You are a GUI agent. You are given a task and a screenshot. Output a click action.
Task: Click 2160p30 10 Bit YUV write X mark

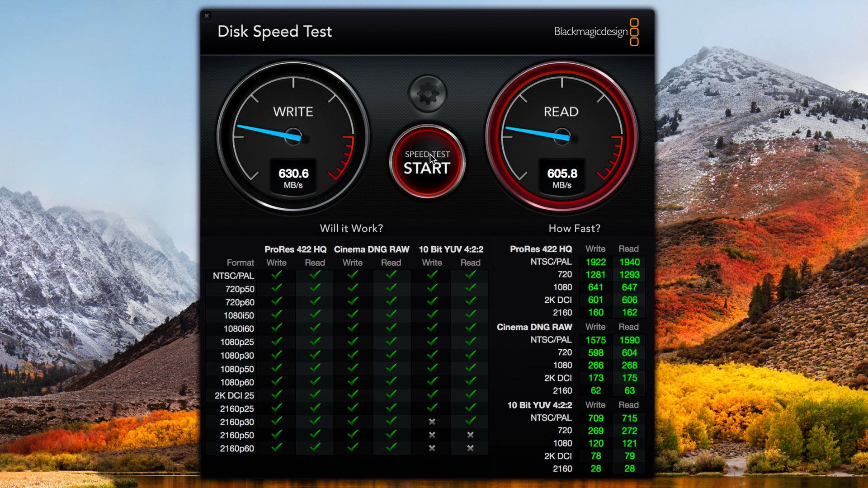[x=432, y=422]
